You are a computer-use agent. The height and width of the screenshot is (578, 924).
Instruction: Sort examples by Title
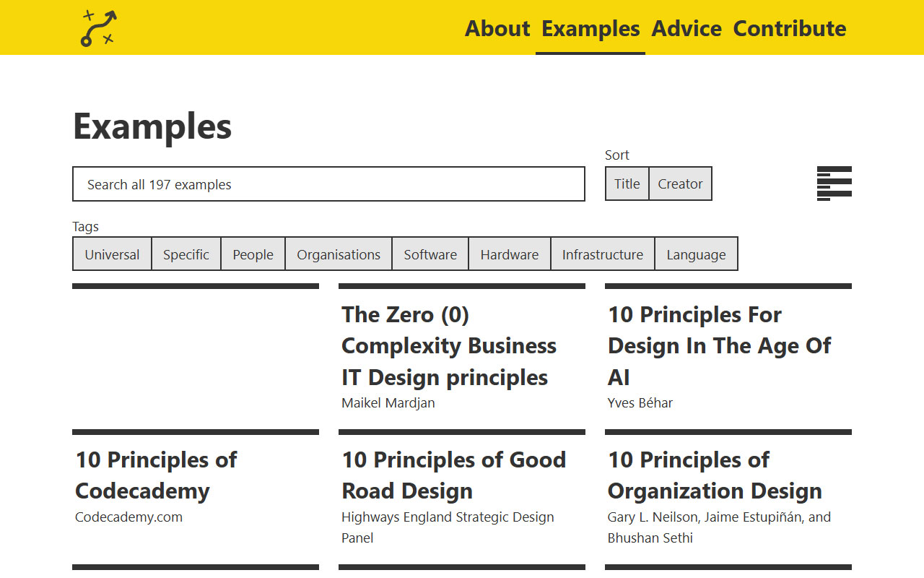point(627,184)
